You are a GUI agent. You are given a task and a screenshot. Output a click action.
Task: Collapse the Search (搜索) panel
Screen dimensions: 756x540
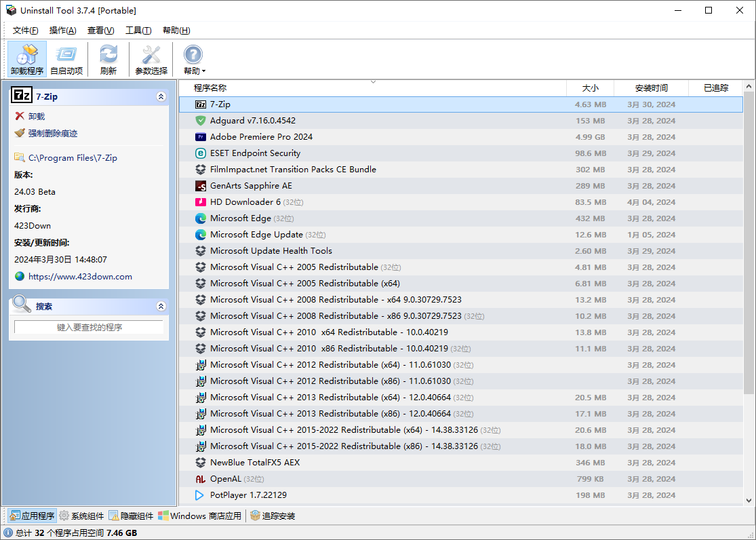click(x=161, y=307)
